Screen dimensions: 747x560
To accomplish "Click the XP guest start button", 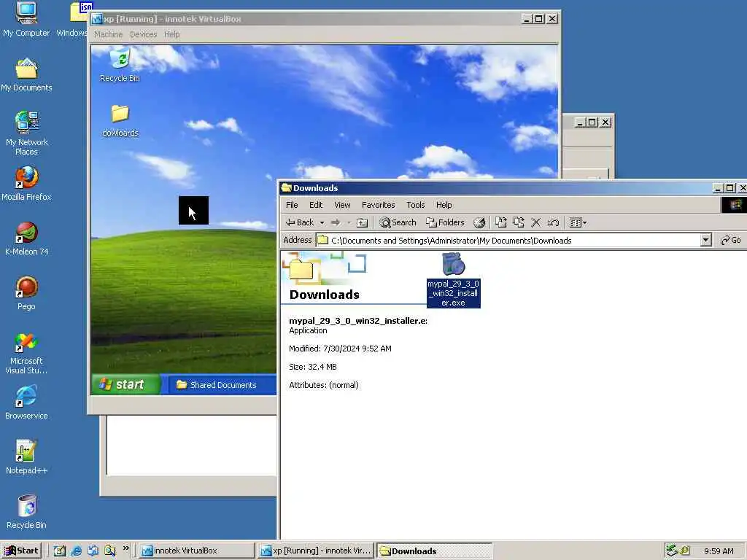I will (125, 384).
